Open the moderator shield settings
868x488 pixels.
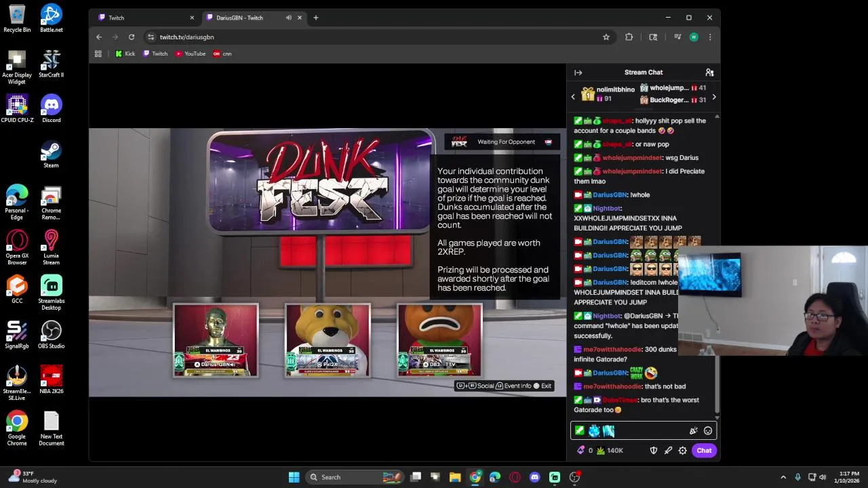[x=654, y=450]
